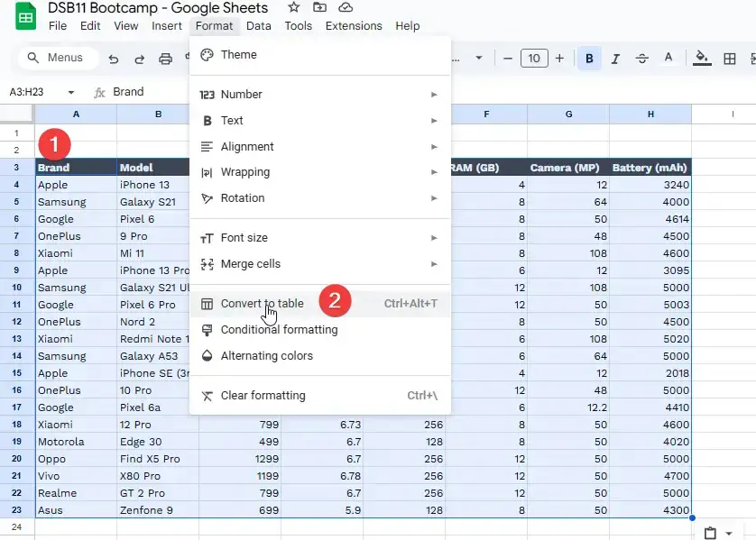This screenshot has height=540, width=756.
Task: Click the cell containing Motorola
Action: tap(76, 442)
